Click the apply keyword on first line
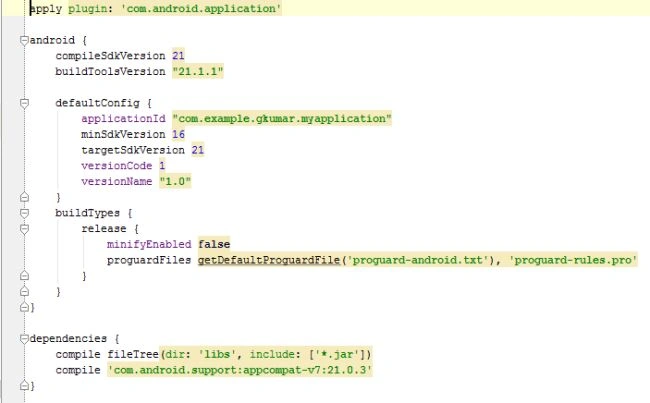The height and width of the screenshot is (403, 650). 46,8
